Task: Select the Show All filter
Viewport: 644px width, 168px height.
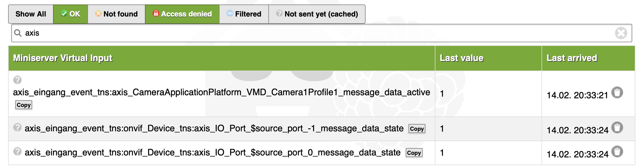Action: point(31,14)
